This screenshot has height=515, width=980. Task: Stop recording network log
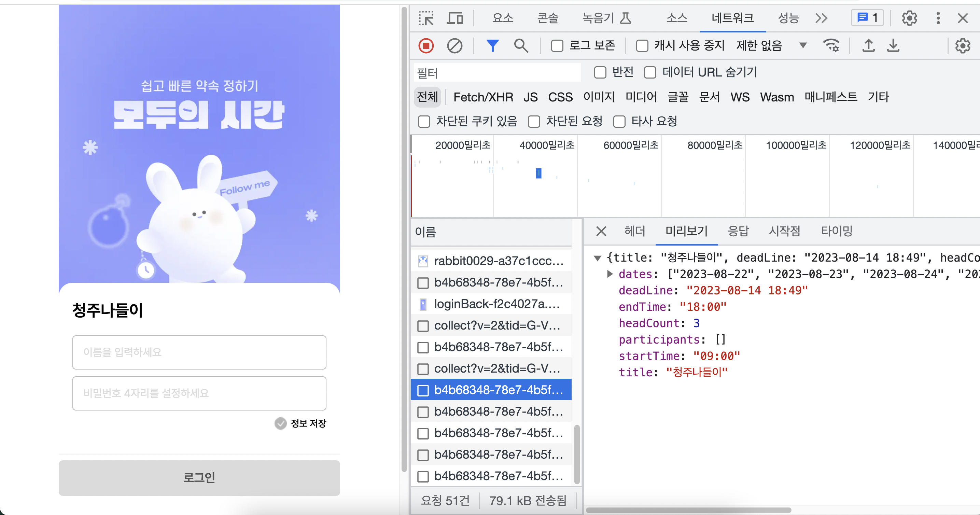[x=426, y=46]
